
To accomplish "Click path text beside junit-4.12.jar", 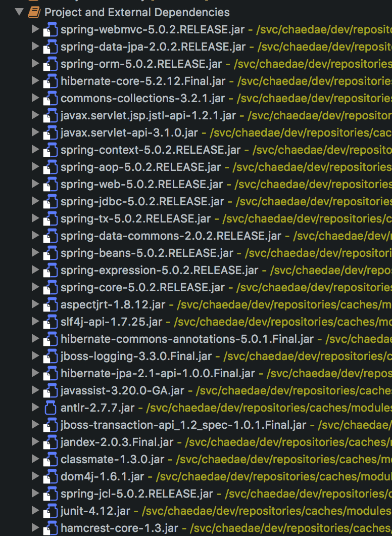I will [x=267, y=511].
